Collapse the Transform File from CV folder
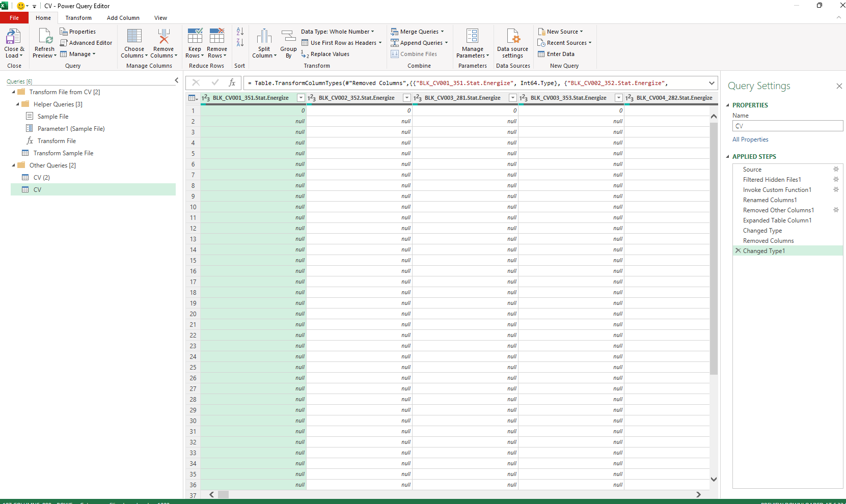The height and width of the screenshot is (504, 846). coord(14,92)
